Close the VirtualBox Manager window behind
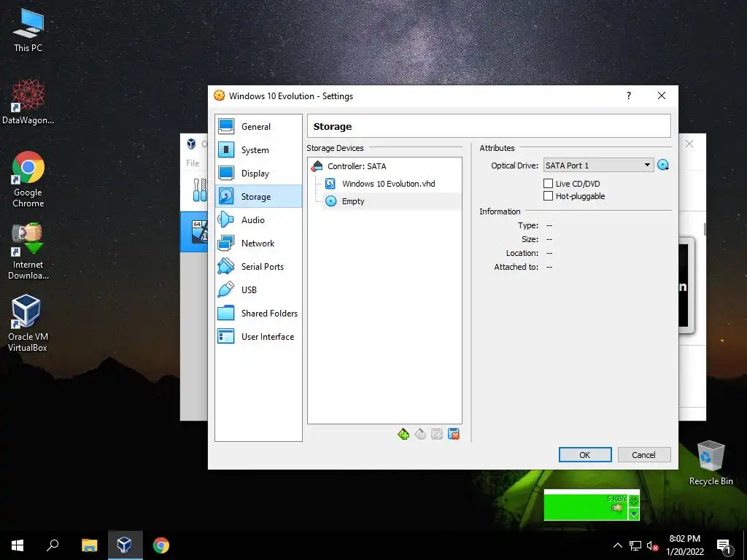The width and height of the screenshot is (747, 560). click(x=689, y=144)
